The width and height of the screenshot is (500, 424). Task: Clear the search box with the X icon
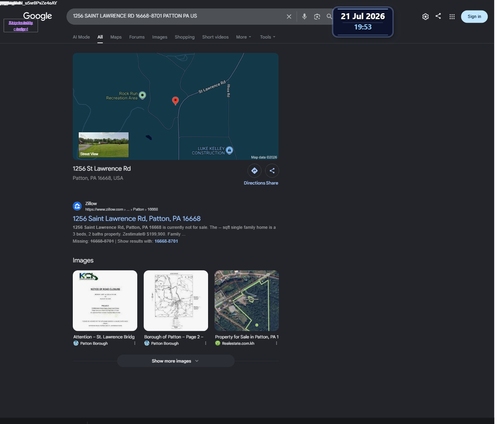[x=289, y=17]
